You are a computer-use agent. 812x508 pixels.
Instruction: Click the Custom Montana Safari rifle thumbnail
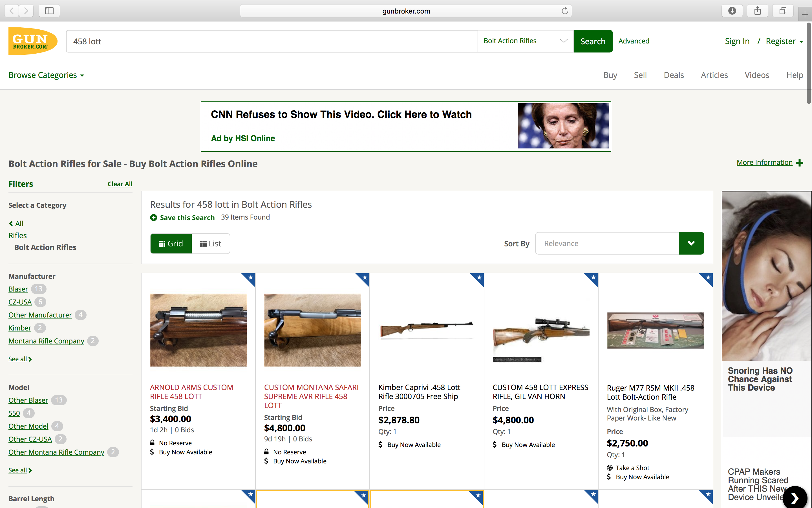[x=312, y=330]
